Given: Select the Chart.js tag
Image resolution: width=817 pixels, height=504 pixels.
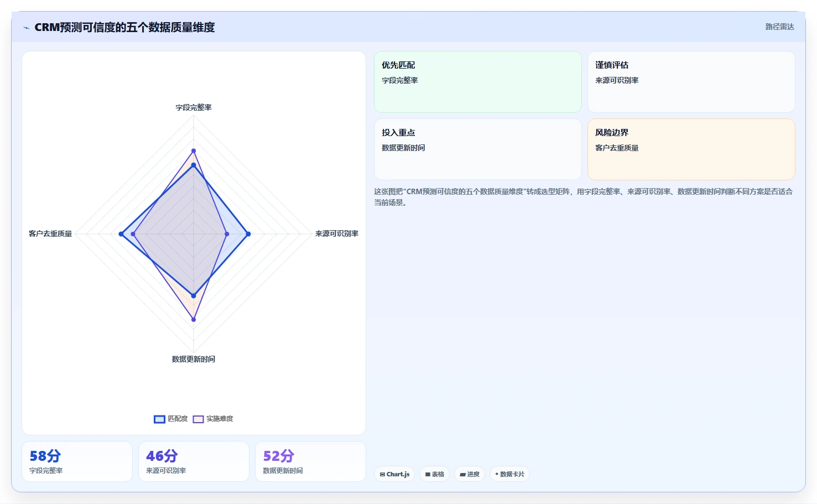Looking at the screenshot, I should point(394,474).
